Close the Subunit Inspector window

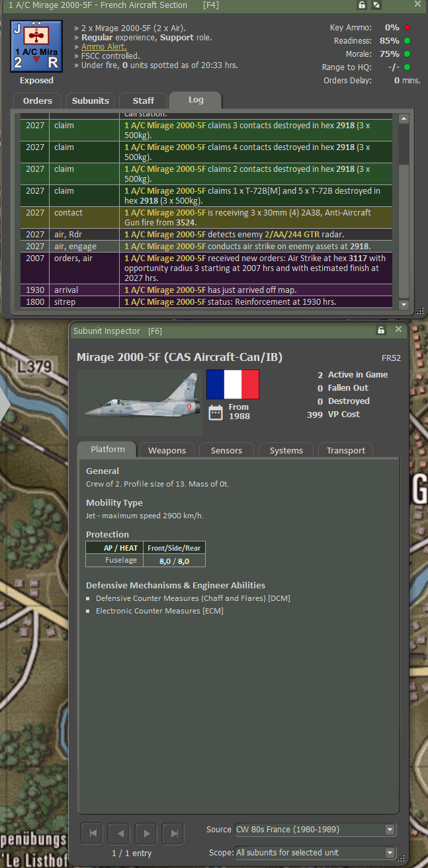[x=398, y=329]
